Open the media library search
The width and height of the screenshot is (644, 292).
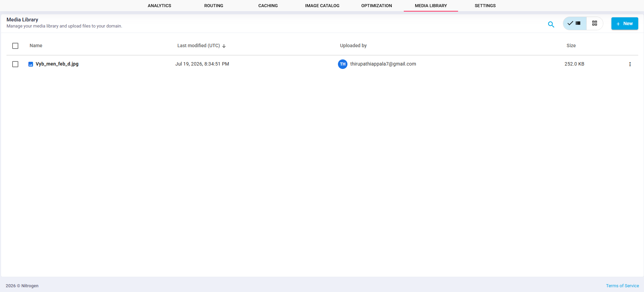(x=551, y=24)
